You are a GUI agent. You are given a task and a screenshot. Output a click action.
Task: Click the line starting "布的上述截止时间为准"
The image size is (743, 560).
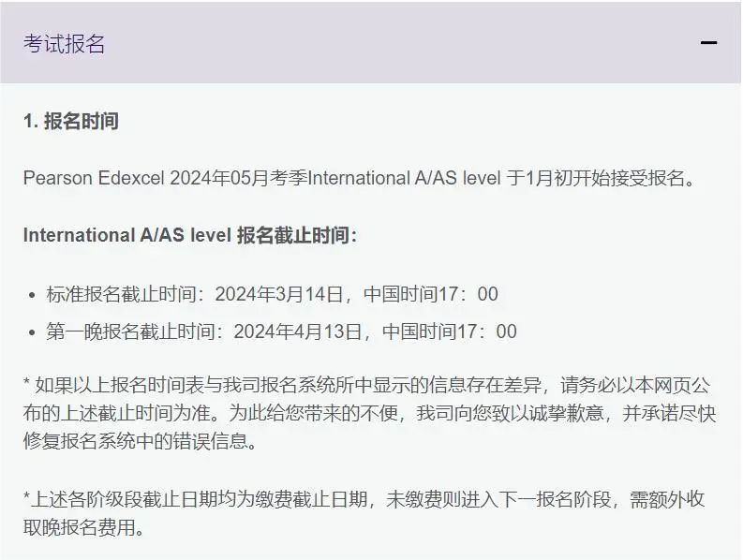pos(369,414)
